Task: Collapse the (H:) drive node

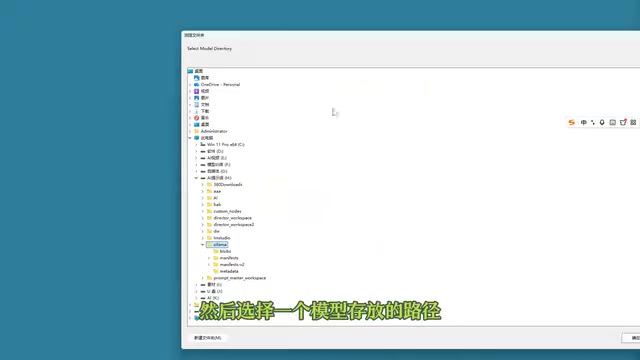Action: 196,178
